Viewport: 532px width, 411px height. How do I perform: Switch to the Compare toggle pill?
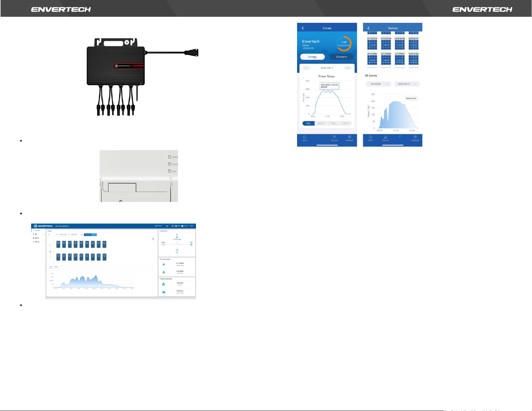(x=341, y=57)
